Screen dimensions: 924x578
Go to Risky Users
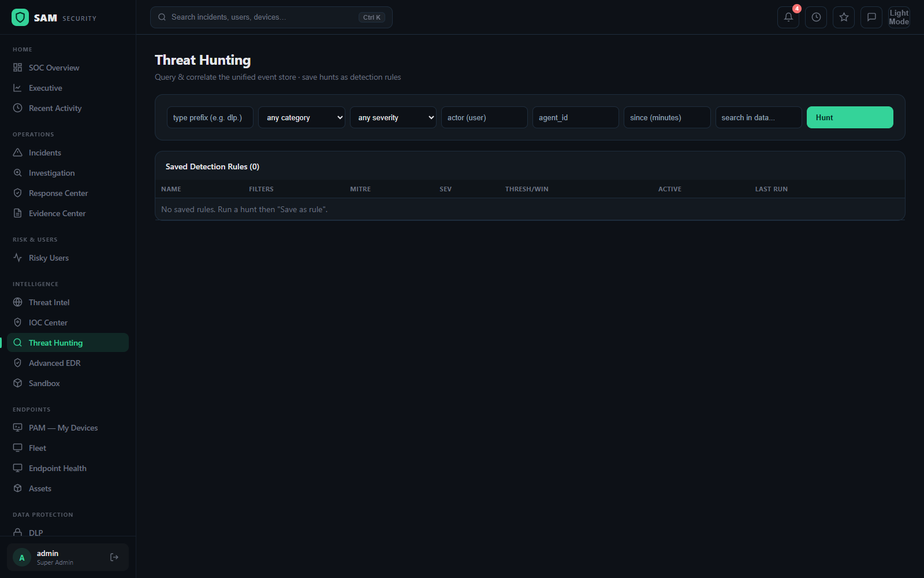(68, 258)
